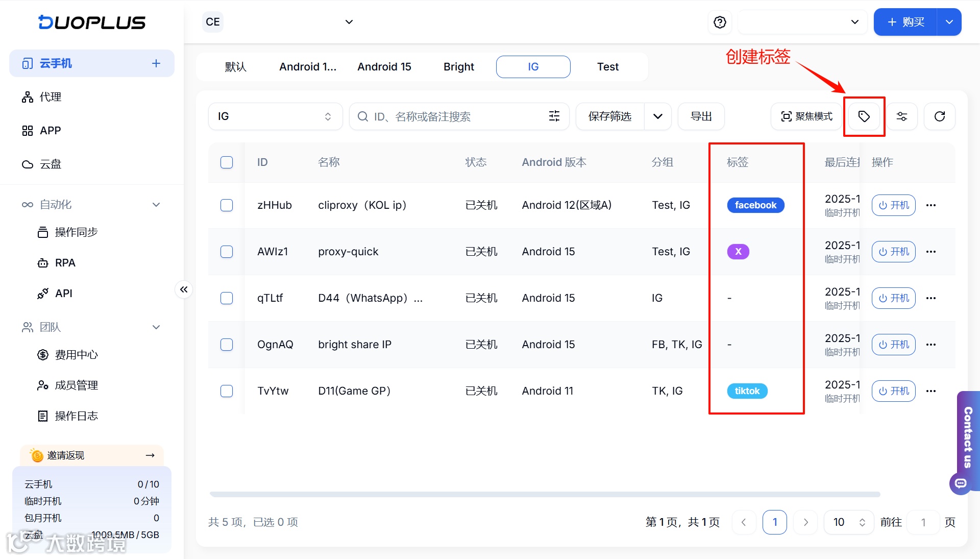Click the 导出 export button
The image size is (980, 559).
point(701,116)
